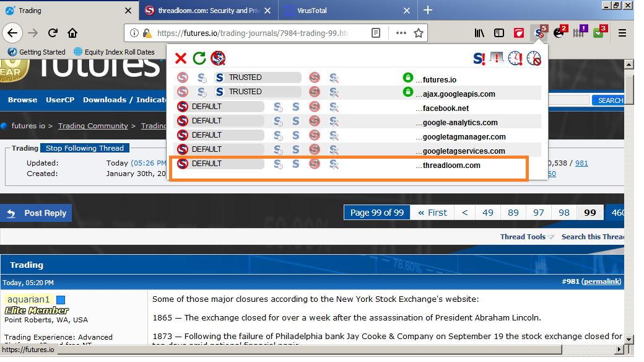Click the green extension icon with badge 3
This screenshot has height=362, width=644.
pyautogui.click(x=599, y=33)
